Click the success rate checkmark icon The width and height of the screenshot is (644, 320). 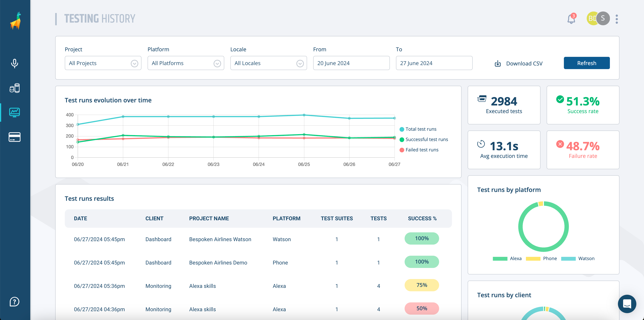[x=560, y=99]
